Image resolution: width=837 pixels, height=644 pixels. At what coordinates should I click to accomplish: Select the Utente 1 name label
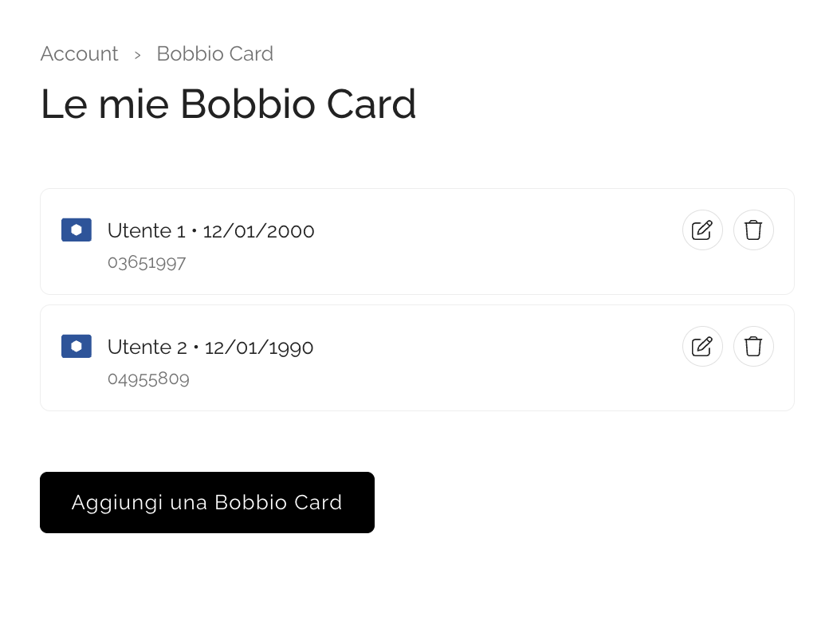[146, 231]
